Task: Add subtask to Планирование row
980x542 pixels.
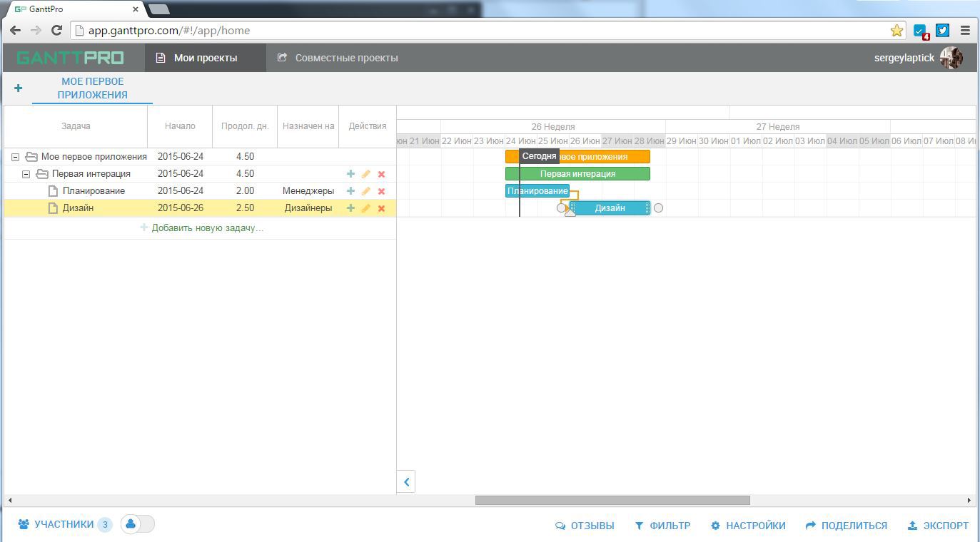Action: [x=350, y=190]
